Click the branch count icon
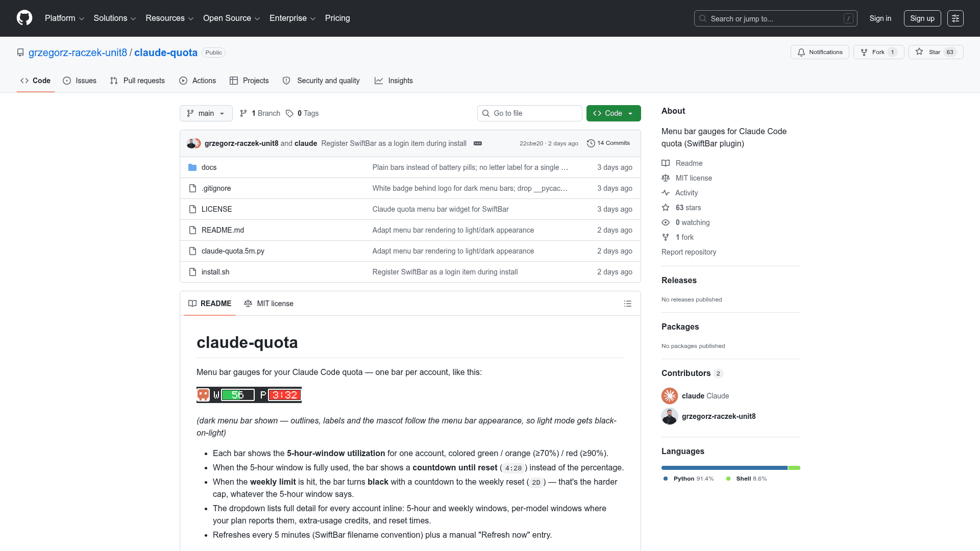The image size is (980, 551). (243, 113)
